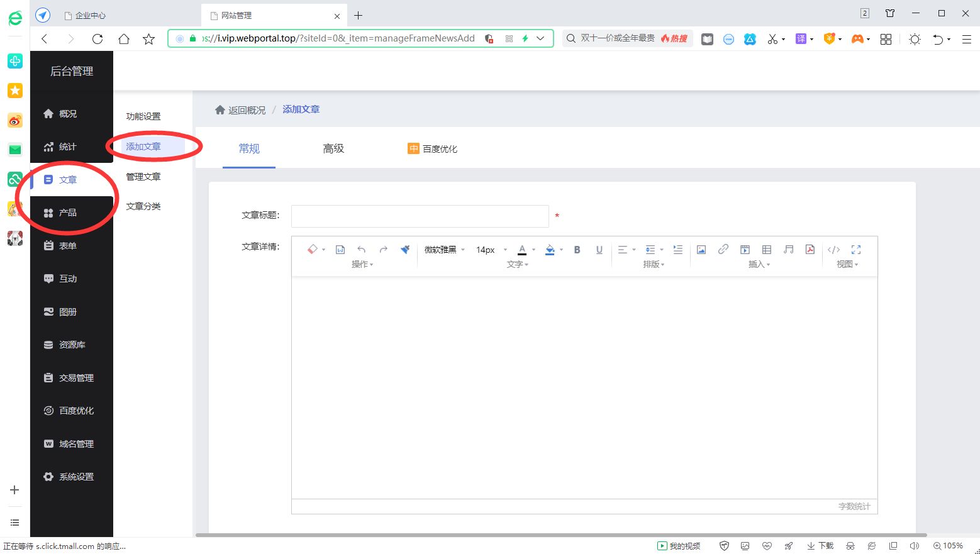Insert a table into the article
Viewport: 980px width, 554px height.
tap(767, 249)
